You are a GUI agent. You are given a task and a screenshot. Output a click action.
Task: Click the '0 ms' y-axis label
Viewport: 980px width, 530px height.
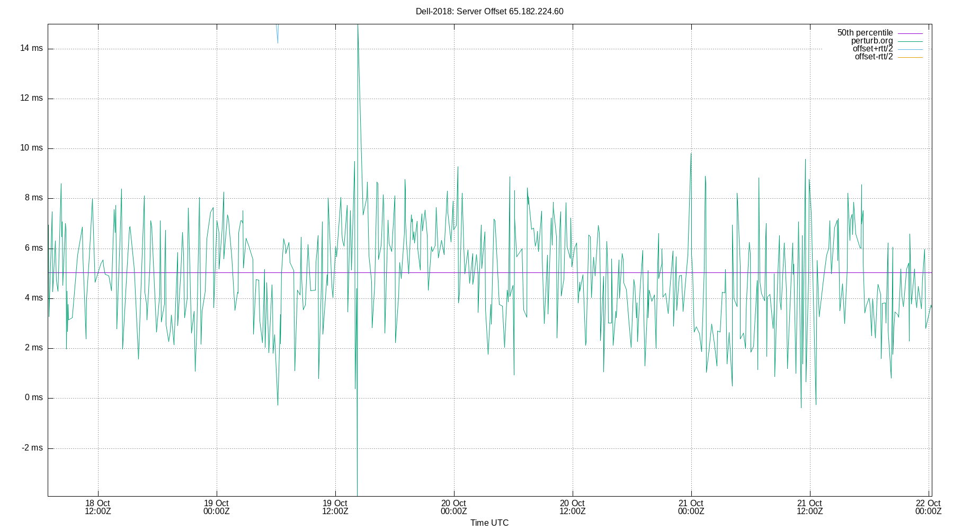[x=34, y=397]
